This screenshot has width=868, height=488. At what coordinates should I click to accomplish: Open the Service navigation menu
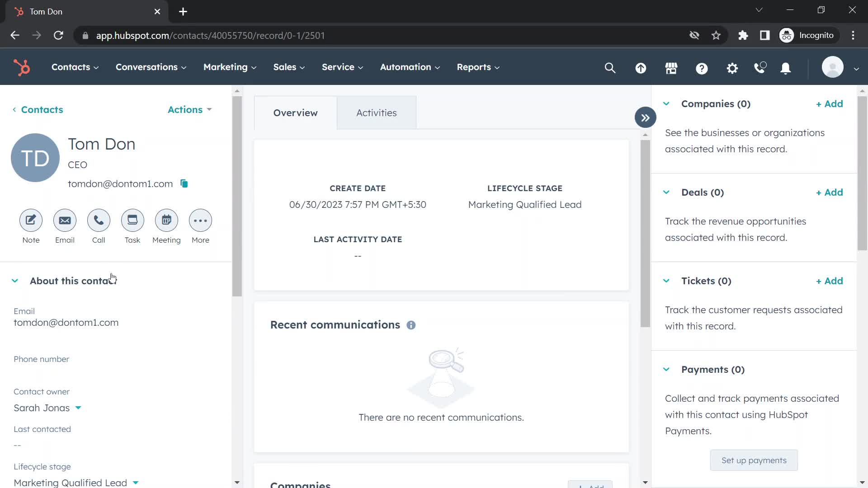(342, 67)
